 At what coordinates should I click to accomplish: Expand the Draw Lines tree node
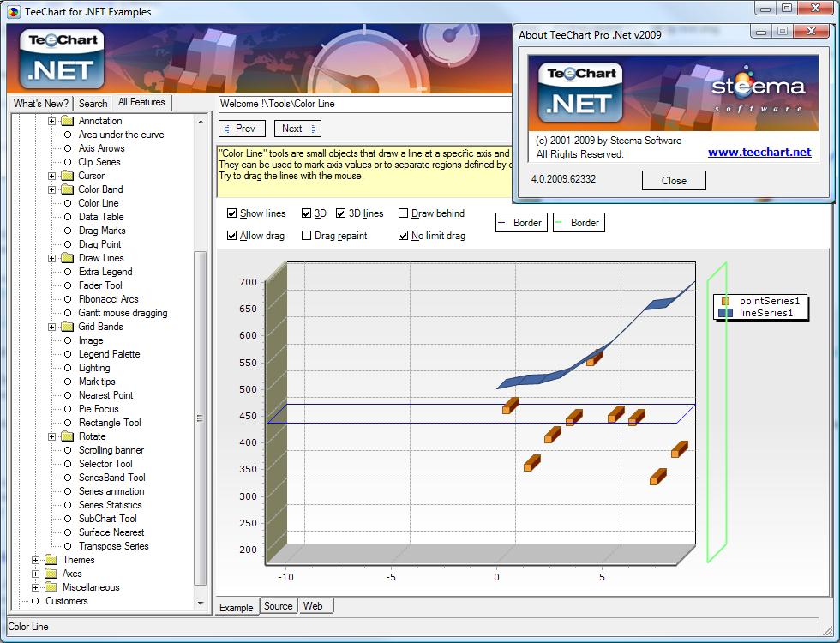coord(52,258)
